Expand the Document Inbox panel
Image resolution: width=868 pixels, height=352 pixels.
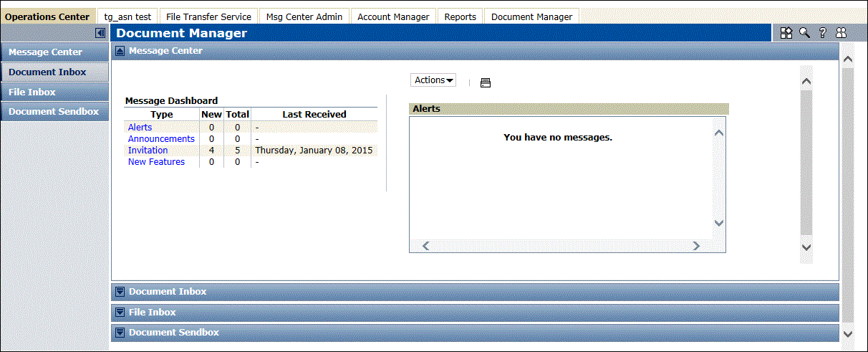(120, 292)
